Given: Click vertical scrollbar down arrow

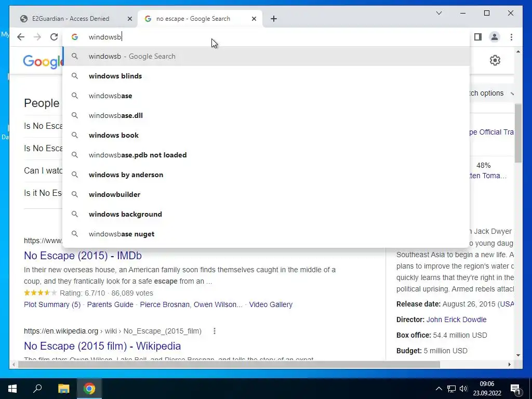Looking at the screenshot, I should pos(518,355).
